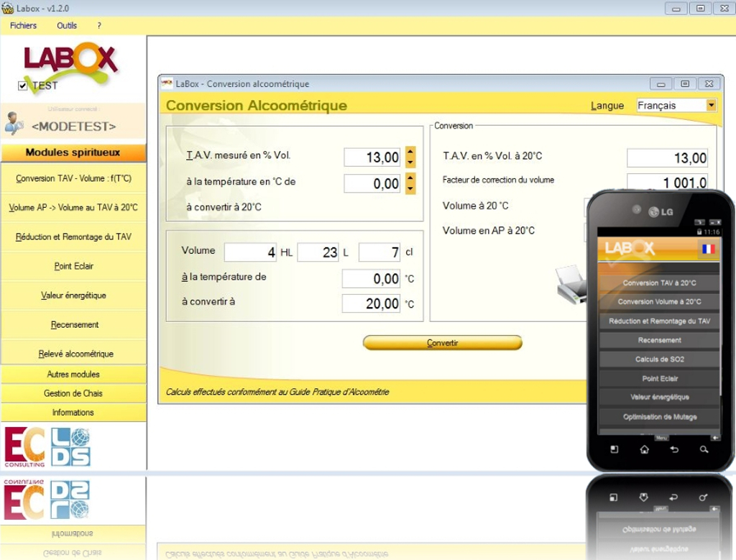Image resolution: width=736 pixels, height=560 pixels.
Task: Click the Volume HL input field
Action: click(251, 252)
